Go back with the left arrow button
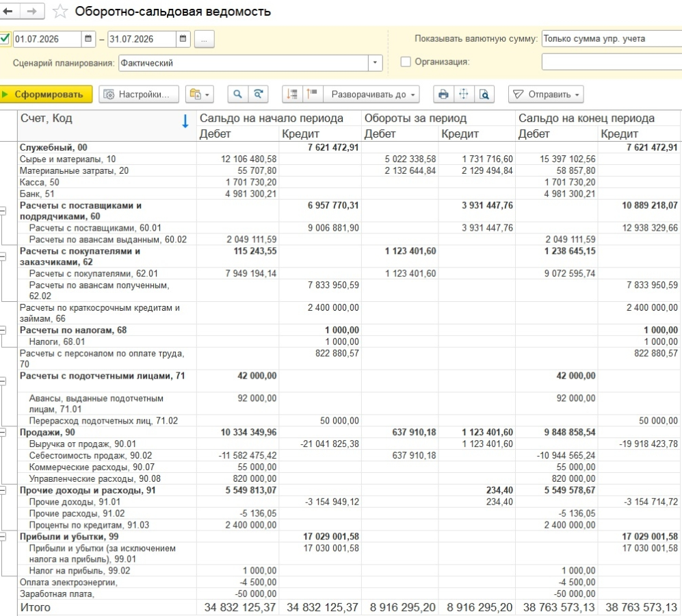 coord(8,12)
